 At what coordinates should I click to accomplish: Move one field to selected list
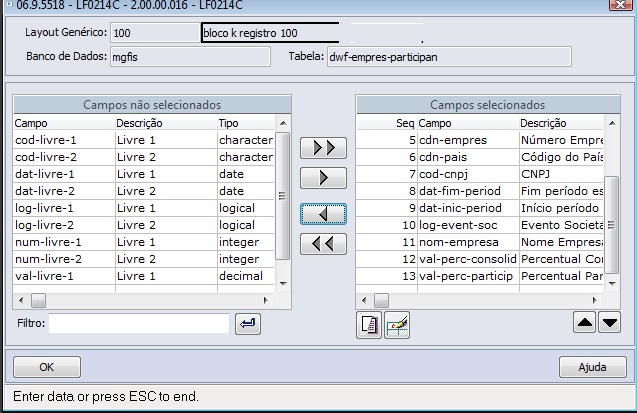[x=323, y=178]
